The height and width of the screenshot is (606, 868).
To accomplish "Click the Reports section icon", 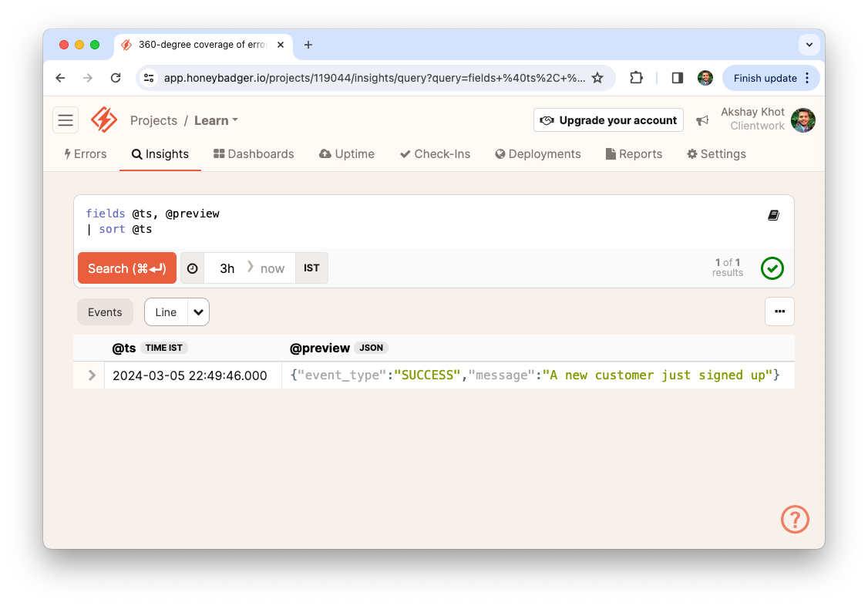I will (x=608, y=153).
